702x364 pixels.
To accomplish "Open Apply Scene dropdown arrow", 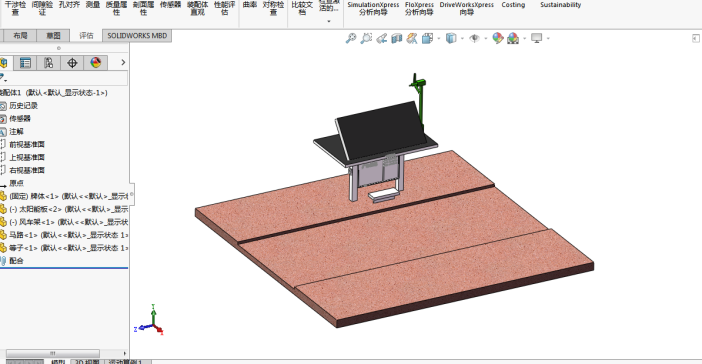I will [524, 39].
